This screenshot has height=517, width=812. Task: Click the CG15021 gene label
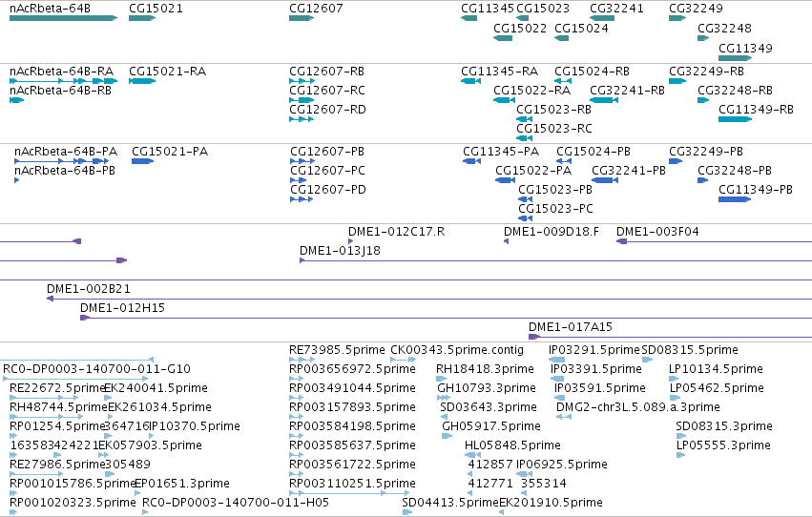[156, 9]
